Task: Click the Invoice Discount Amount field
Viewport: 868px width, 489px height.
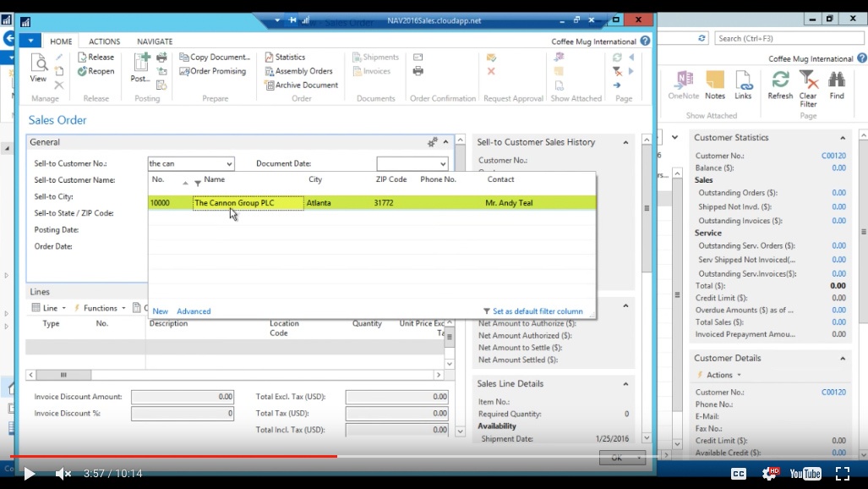Action: pyautogui.click(x=182, y=397)
